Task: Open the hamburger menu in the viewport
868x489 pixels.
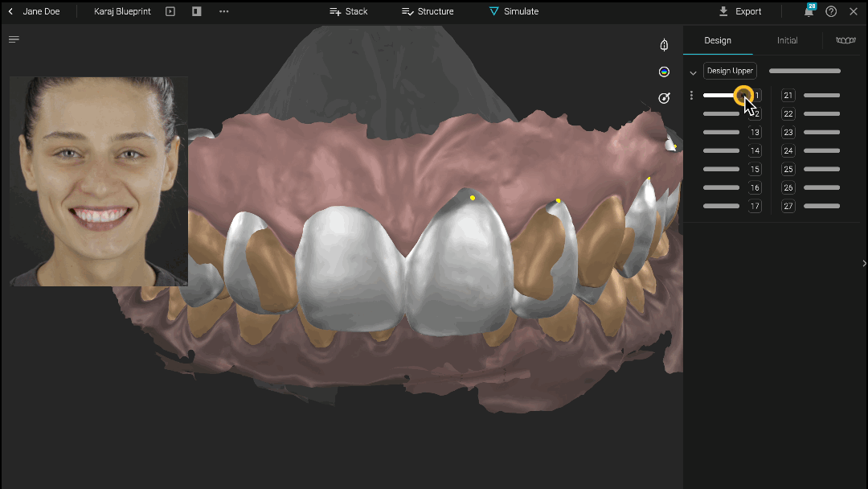Action: tap(14, 39)
